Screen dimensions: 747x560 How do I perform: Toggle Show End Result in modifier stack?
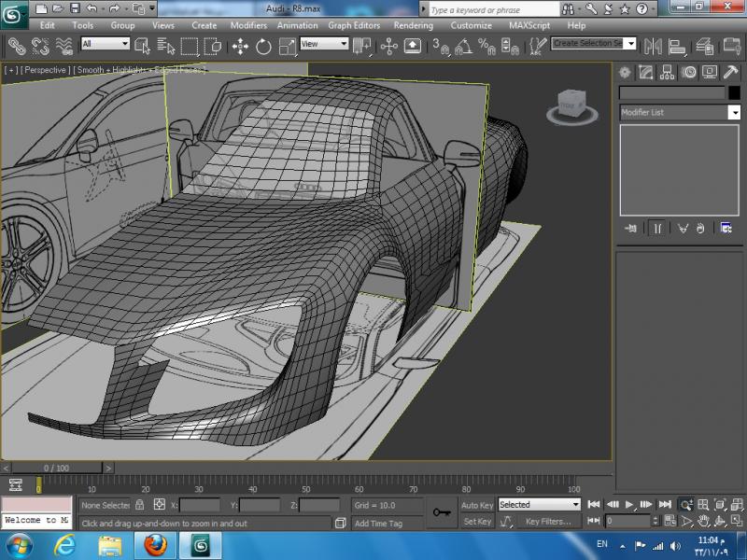(x=657, y=228)
